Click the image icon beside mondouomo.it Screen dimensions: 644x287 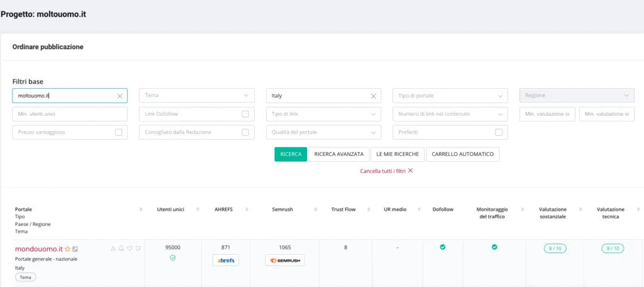click(x=75, y=249)
